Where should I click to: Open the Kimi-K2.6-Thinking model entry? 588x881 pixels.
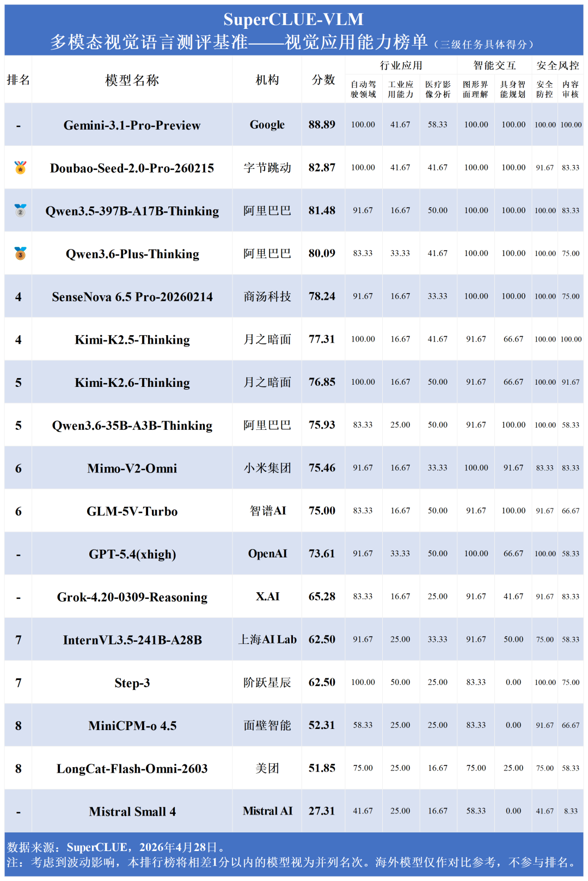[x=132, y=382]
